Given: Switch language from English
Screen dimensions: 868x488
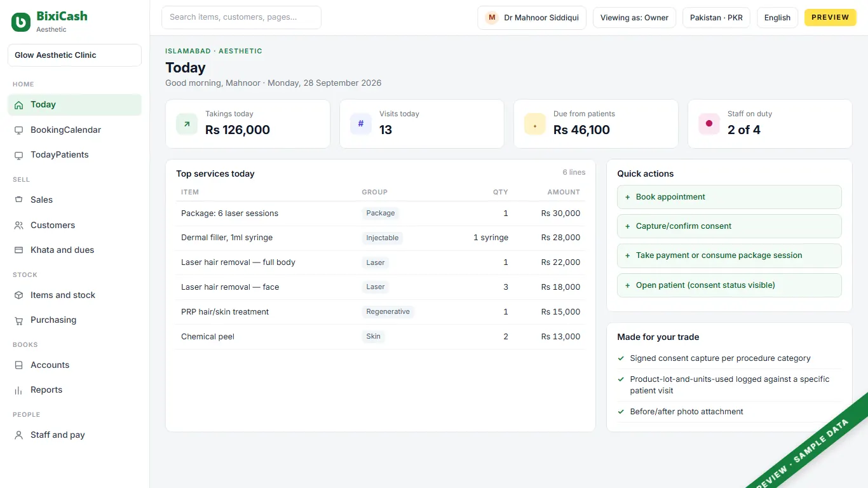Looking at the screenshot, I should click(x=777, y=18).
